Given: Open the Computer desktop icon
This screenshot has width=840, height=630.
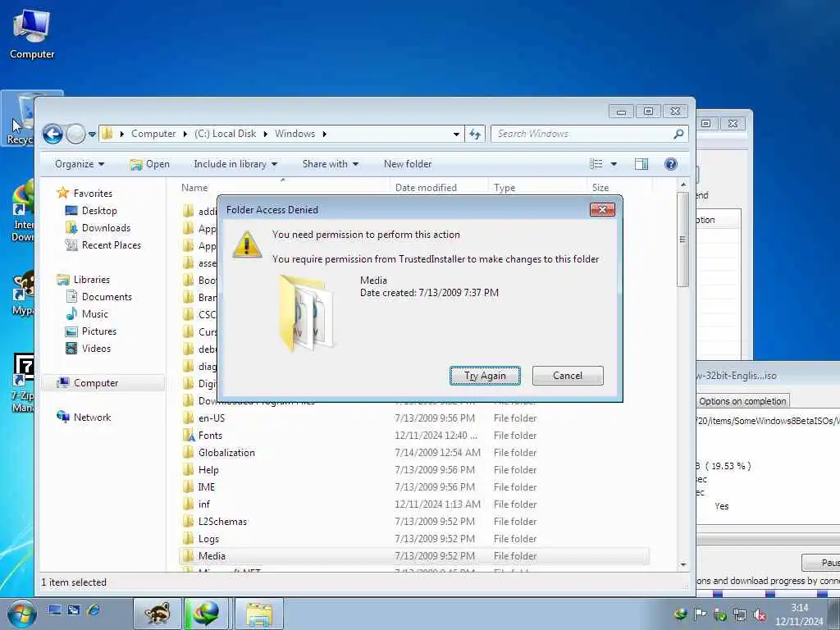Looking at the screenshot, I should click(32, 34).
